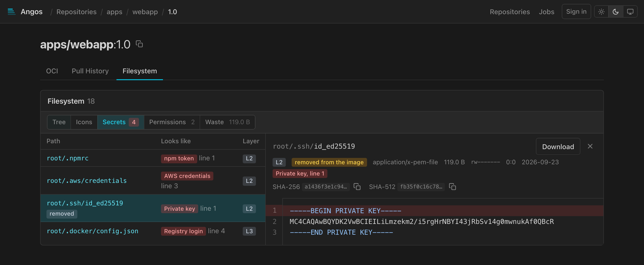
Task: Click the SHA-256 hash value a1436f3e1c94…
Action: (325, 187)
